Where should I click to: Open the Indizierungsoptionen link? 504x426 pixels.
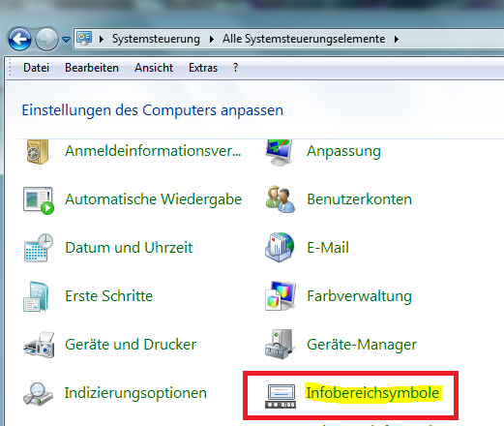pyautogui.click(x=135, y=393)
